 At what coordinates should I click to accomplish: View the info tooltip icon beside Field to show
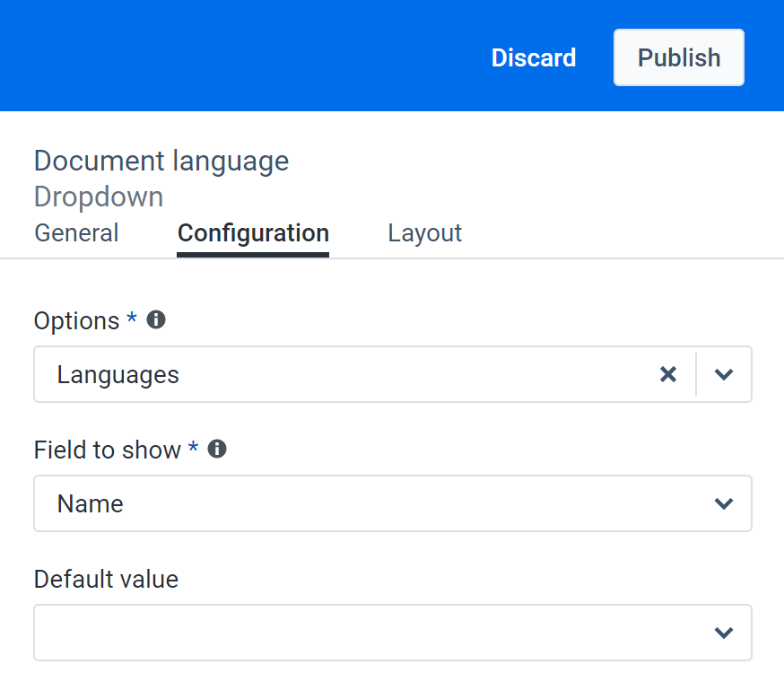pos(217,449)
